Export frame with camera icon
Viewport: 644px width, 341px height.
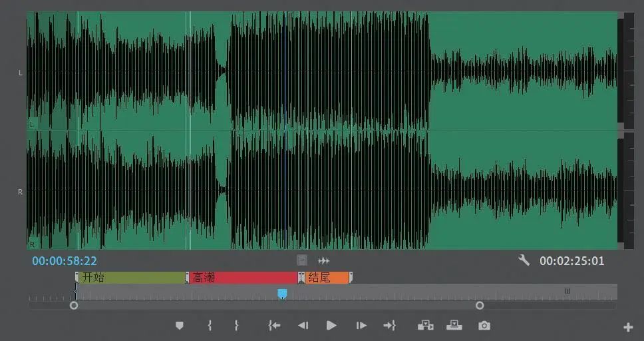coord(484,326)
